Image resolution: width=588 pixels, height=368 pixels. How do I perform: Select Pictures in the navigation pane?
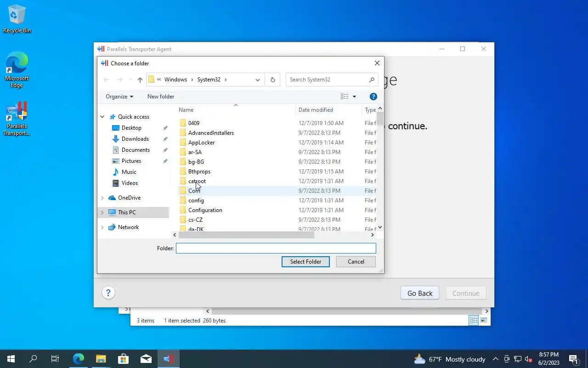131,161
